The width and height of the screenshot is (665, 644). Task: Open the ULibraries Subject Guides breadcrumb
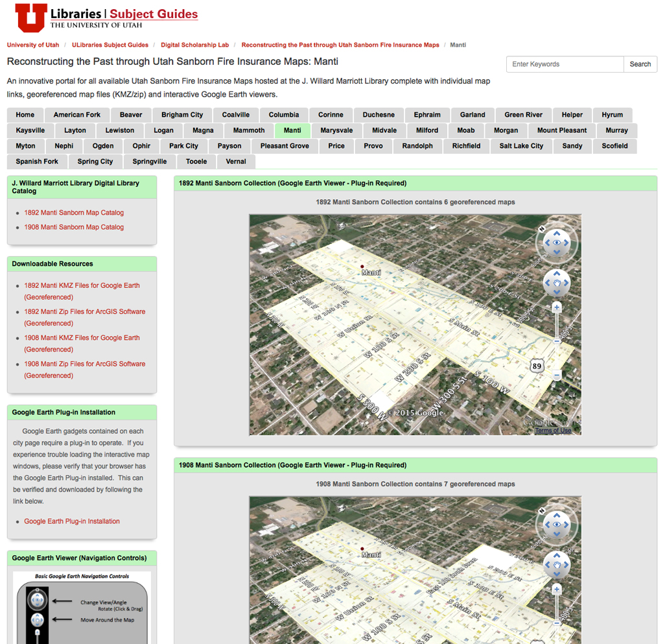[110, 45]
